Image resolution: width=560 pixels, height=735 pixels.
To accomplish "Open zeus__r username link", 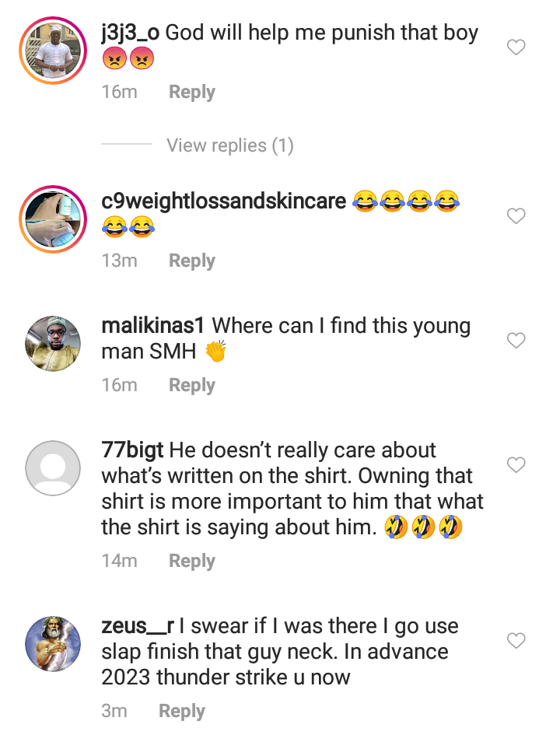I will tap(138, 626).
